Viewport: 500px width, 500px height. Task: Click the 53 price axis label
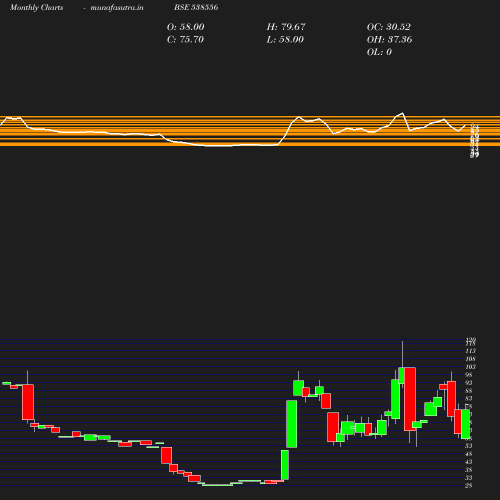tap(469, 446)
